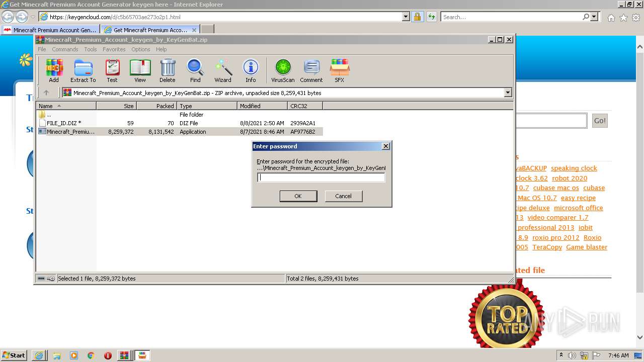The width and height of the screenshot is (644, 362).
Task: Click the VirusScan bug icon
Action: pyautogui.click(x=283, y=70)
